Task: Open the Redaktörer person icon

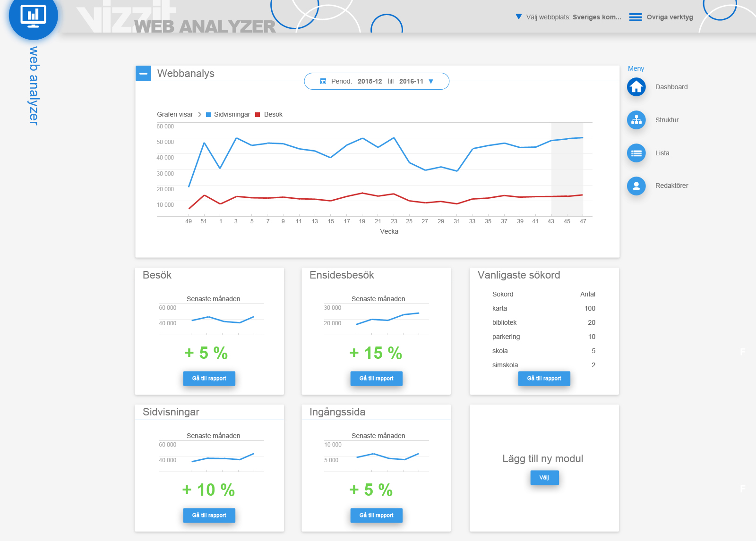Action: [x=636, y=186]
